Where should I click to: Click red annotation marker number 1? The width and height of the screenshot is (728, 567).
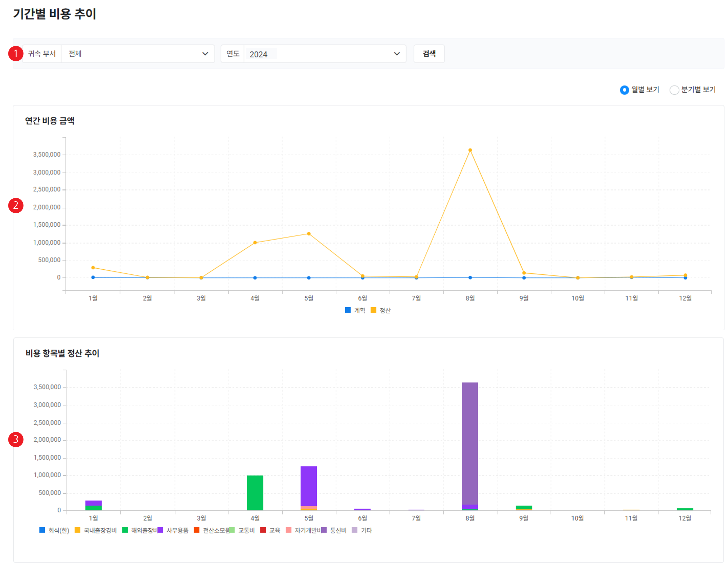[x=16, y=54]
